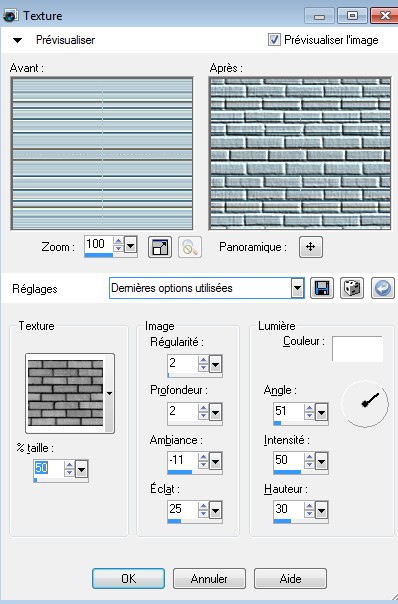
Task: Reset to default with blue arrow icon
Action: [x=383, y=288]
